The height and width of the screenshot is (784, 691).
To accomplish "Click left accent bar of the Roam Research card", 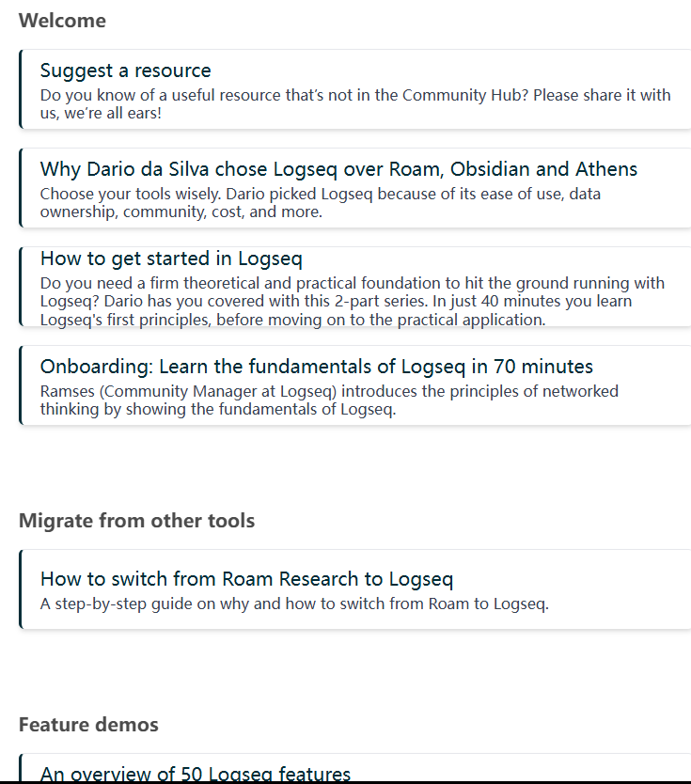I will point(20,589).
